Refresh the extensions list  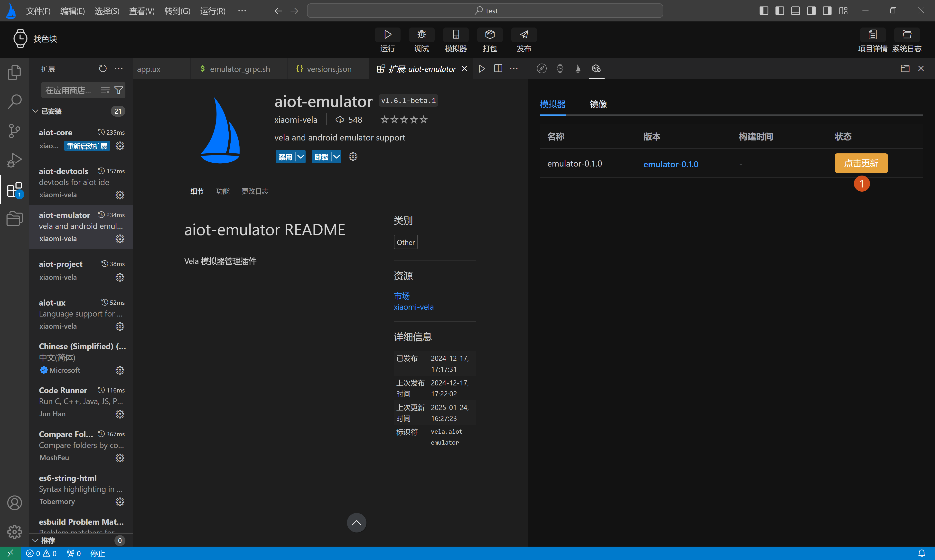point(103,69)
